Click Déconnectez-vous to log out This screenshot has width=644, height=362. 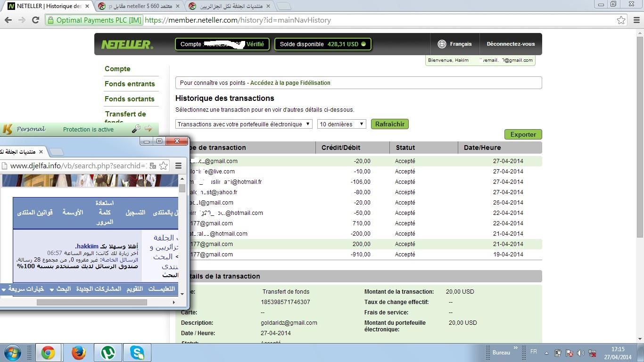pos(511,44)
